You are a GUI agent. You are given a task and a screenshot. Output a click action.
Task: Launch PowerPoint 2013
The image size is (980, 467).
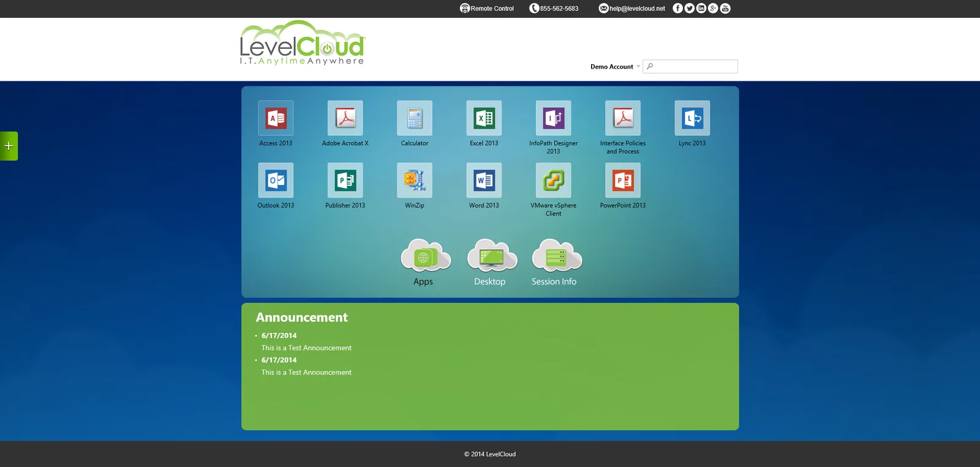(623, 181)
